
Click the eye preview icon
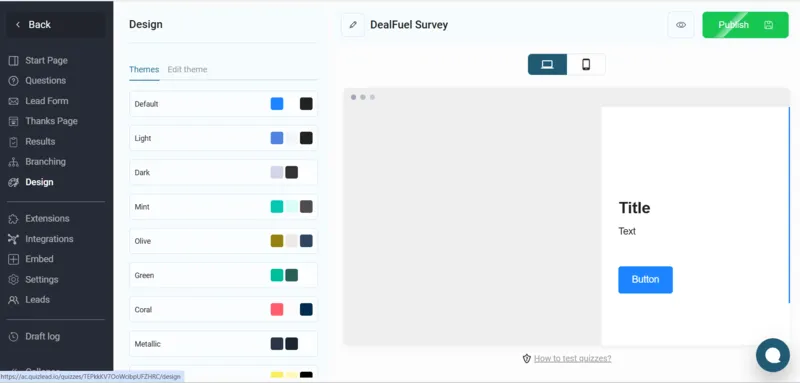(x=681, y=25)
